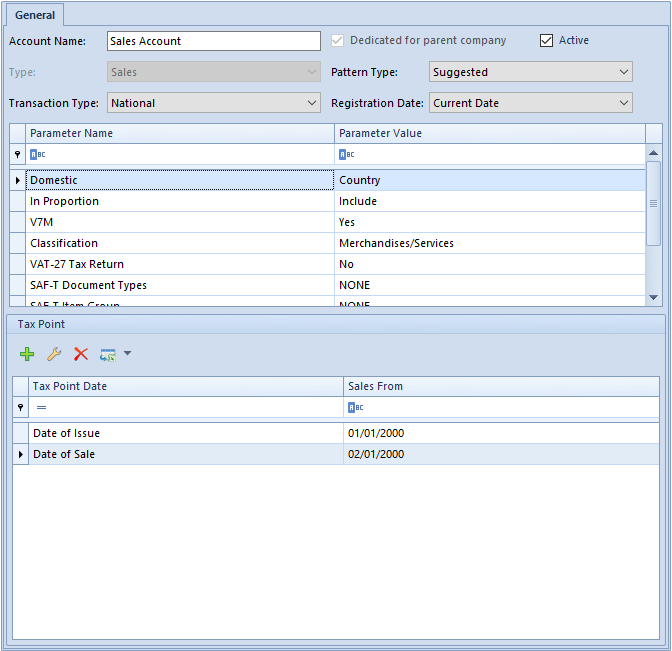Screen dimensions: 672x651
Task: Click the 02/01/2000 Sales From cell
Action: (x=501, y=454)
